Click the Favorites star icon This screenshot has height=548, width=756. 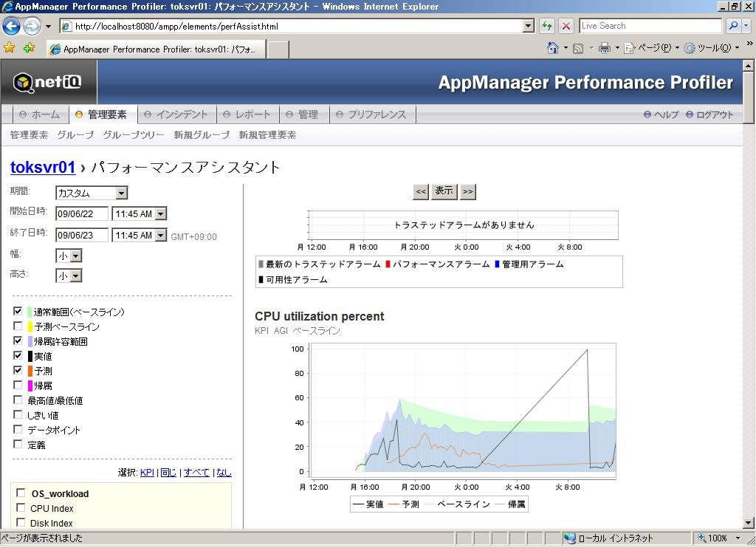point(9,48)
